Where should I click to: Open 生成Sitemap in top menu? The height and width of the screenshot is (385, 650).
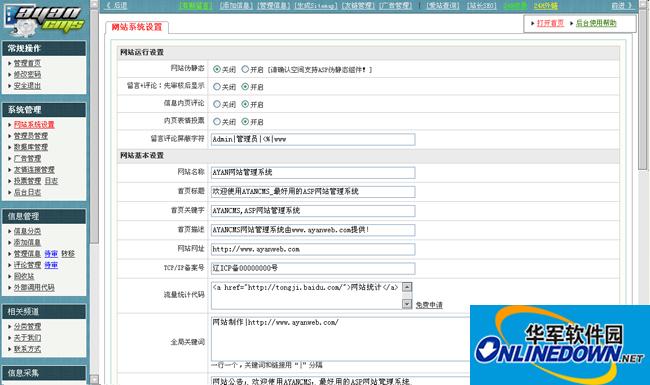coord(315,5)
